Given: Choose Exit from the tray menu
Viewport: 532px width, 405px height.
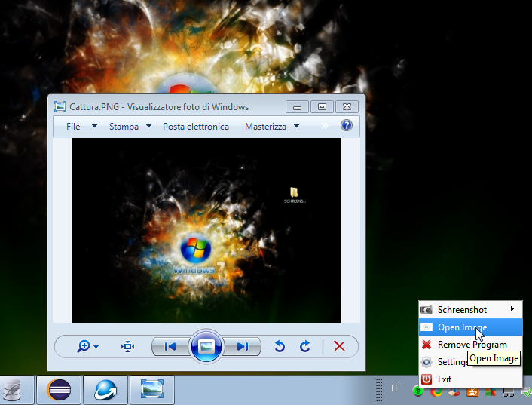Looking at the screenshot, I should coord(470,379).
